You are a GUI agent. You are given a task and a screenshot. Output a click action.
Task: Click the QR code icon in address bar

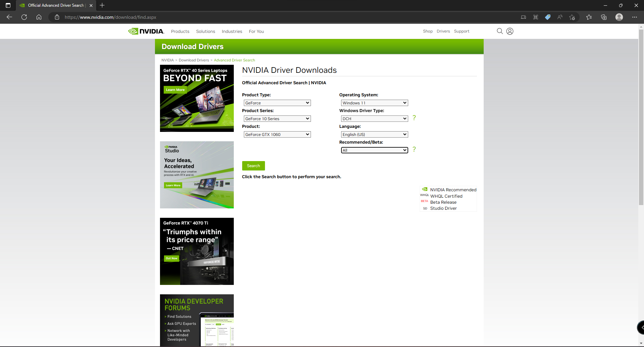[x=536, y=17]
